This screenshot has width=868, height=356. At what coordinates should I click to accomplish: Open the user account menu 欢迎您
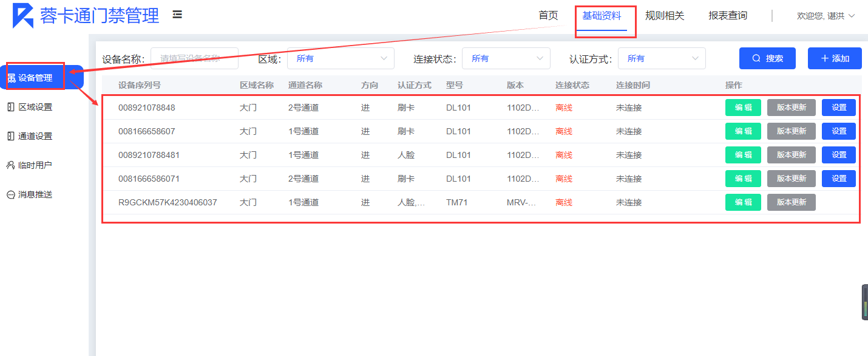[x=826, y=16]
